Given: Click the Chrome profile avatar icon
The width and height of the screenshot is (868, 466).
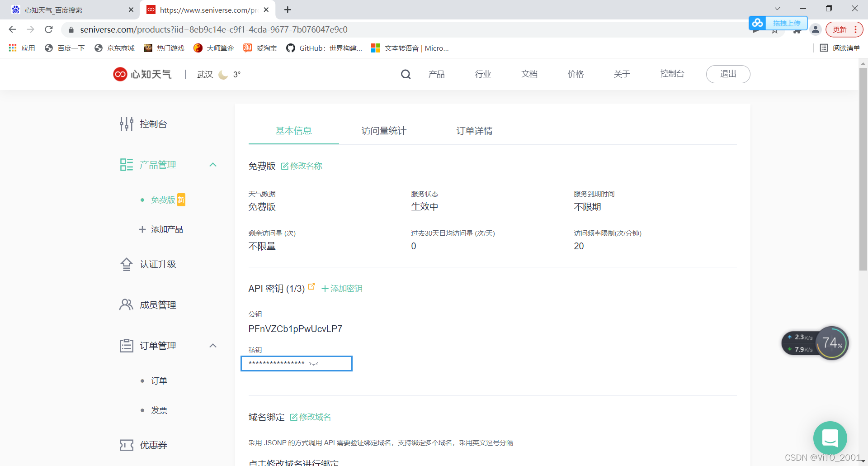Looking at the screenshot, I should (x=816, y=29).
